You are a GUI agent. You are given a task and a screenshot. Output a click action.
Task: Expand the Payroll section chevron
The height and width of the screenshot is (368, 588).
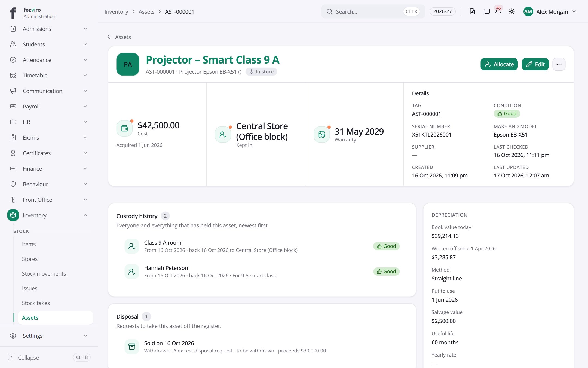[85, 106]
